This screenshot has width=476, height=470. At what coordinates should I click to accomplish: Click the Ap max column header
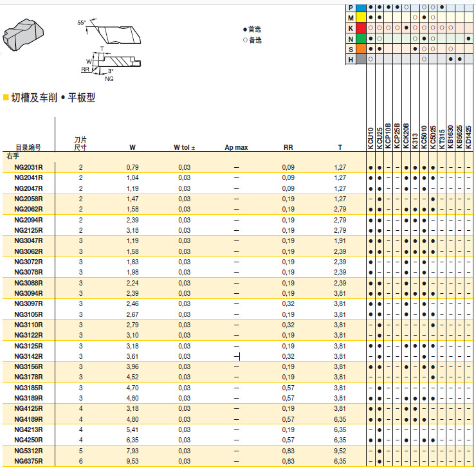pos(236,147)
